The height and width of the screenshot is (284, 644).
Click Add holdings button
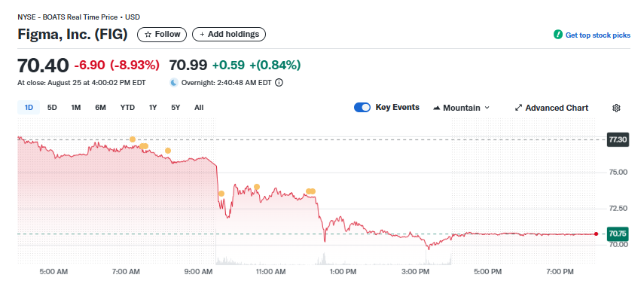click(229, 35)
